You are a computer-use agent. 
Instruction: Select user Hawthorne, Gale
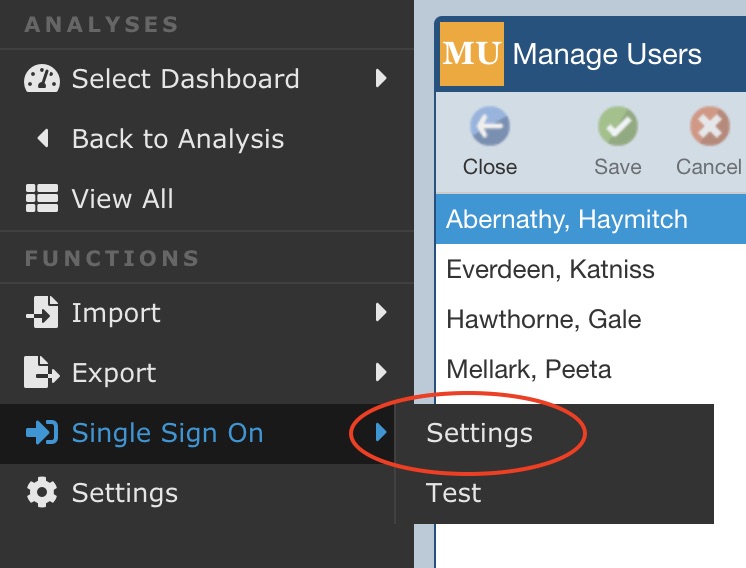[590, 319]
